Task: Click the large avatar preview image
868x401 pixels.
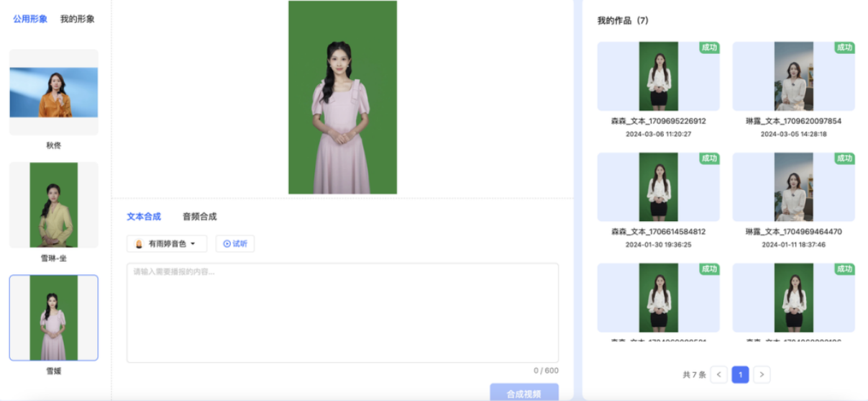Action: point(342,97)
